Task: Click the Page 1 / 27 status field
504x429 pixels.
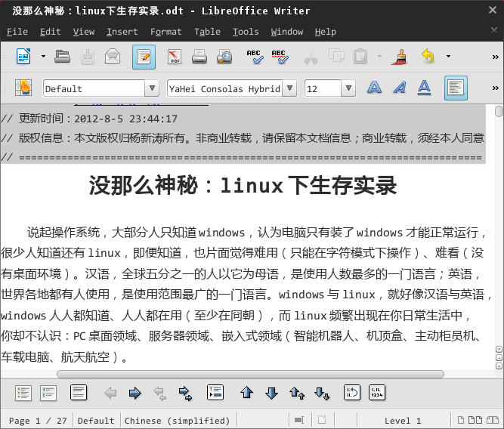Action: pyautogui.click(x=38, y=421)
